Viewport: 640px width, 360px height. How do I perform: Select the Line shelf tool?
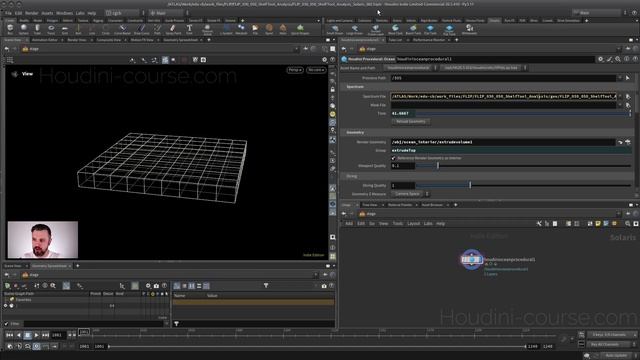(92, 29)
